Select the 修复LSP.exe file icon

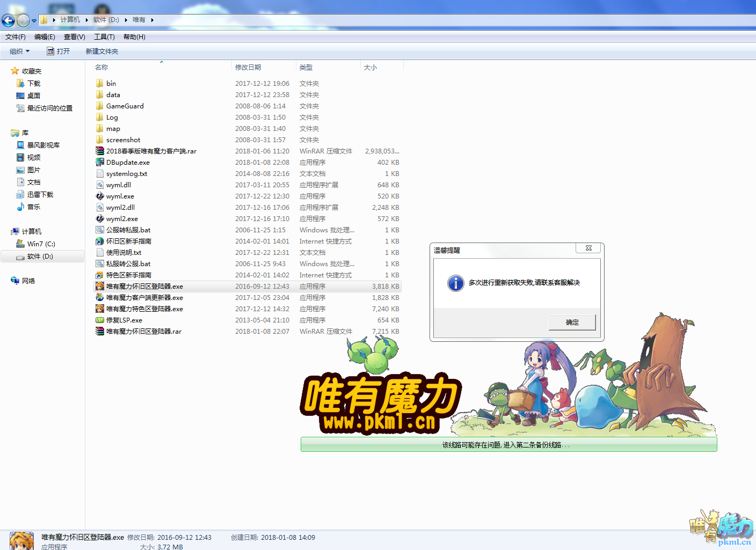(100, 320)
